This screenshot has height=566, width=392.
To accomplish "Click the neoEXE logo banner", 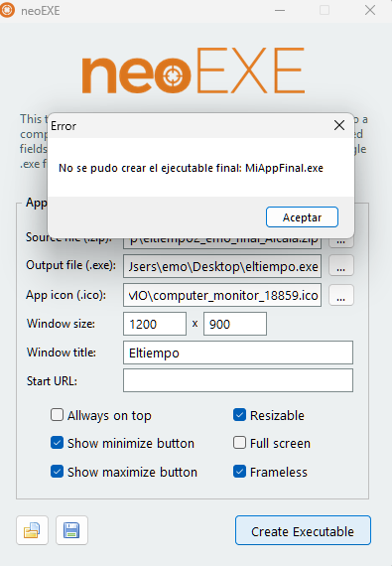I will coord(194,71).
